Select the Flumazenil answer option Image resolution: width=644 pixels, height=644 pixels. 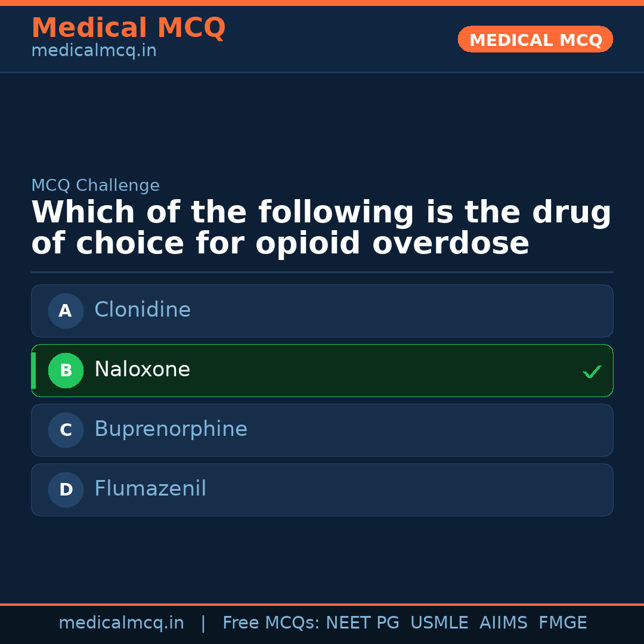point(322,490)
